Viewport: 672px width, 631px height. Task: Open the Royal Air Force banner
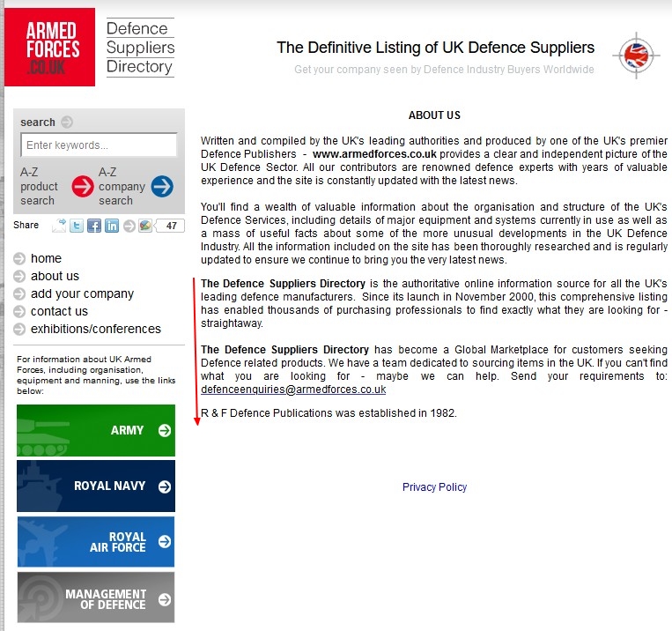pos(95,542)
